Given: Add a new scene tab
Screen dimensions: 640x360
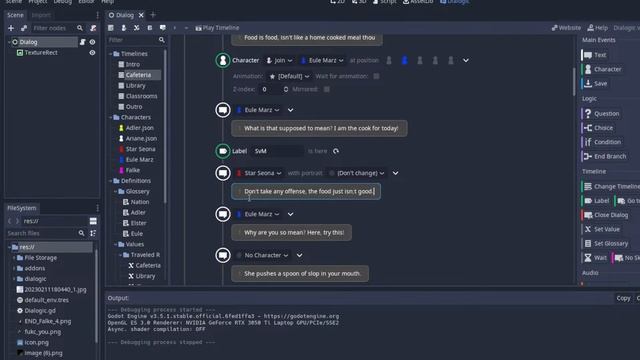Looking at the screenshot, I should pos(153,15).
